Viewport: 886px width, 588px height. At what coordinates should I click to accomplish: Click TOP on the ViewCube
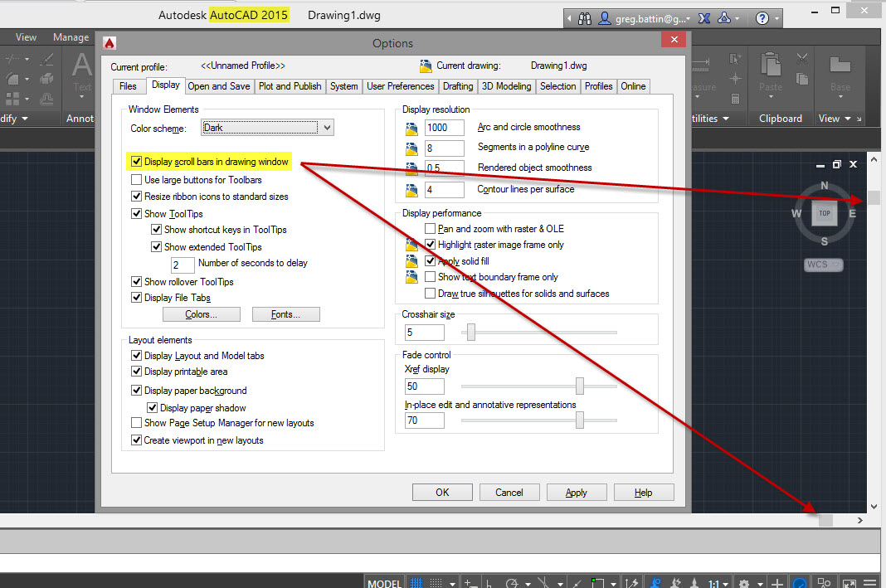click(824, 212)
